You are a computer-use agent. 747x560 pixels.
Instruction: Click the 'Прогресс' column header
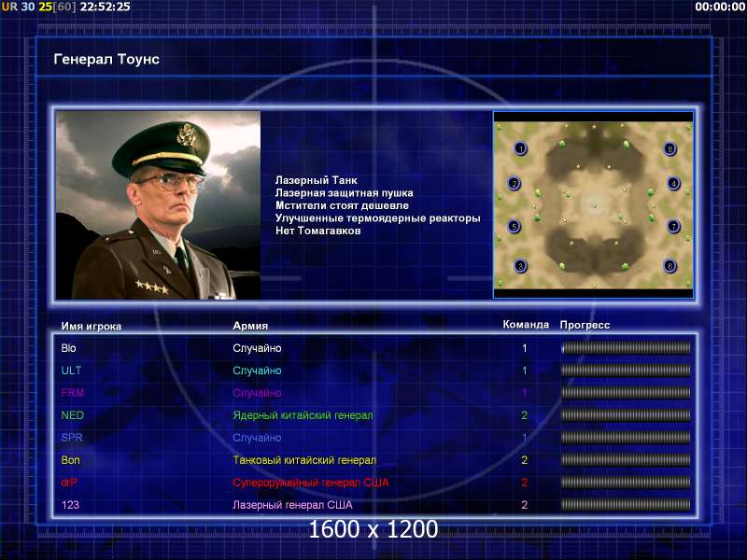click(x=585, y=325)
